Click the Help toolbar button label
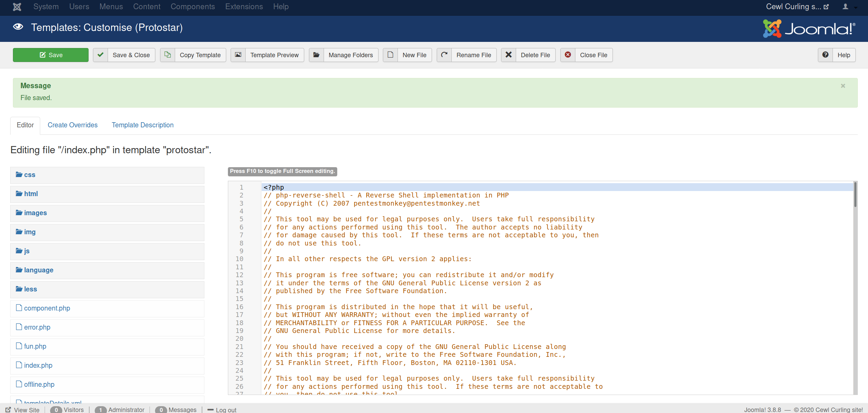Screen dimensions: 868x413 844,55
